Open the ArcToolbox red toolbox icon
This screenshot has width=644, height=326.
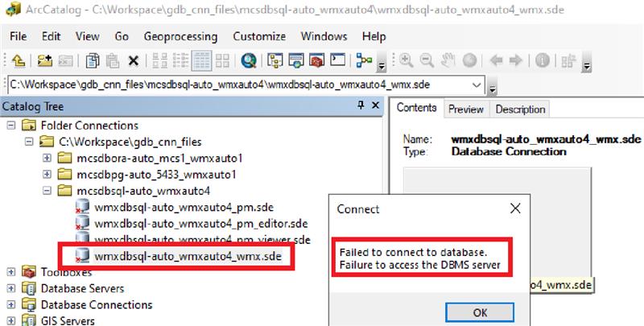(x=318, y=60)
